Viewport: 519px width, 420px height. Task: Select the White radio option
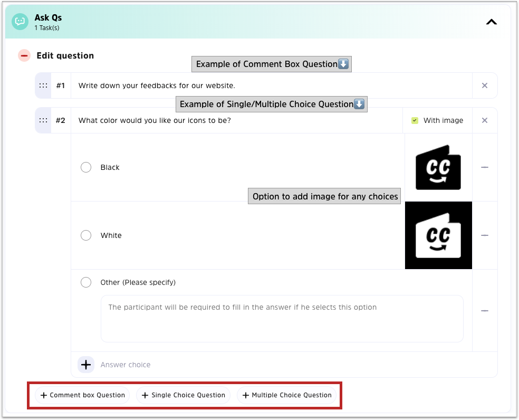pos(86,235)
